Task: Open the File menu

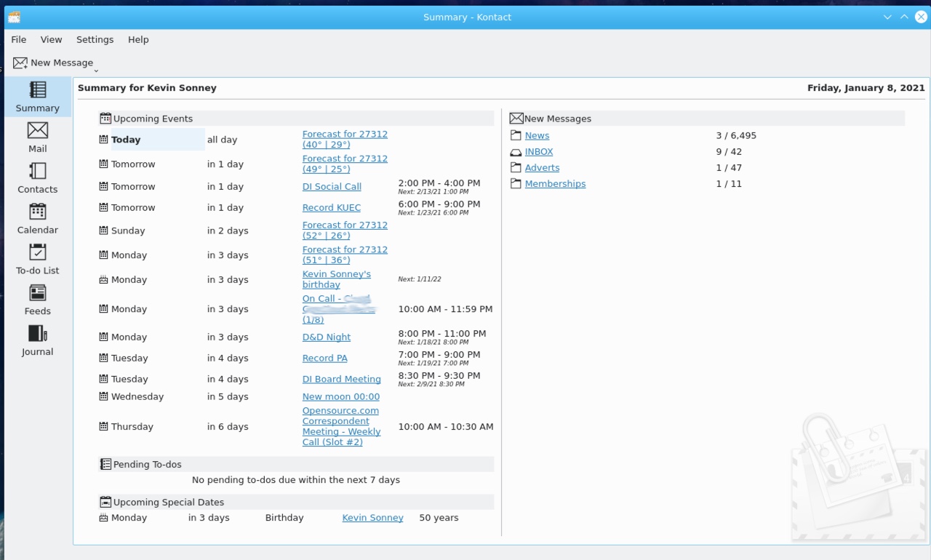Action: pyautogui.click(x=18, y=39)
